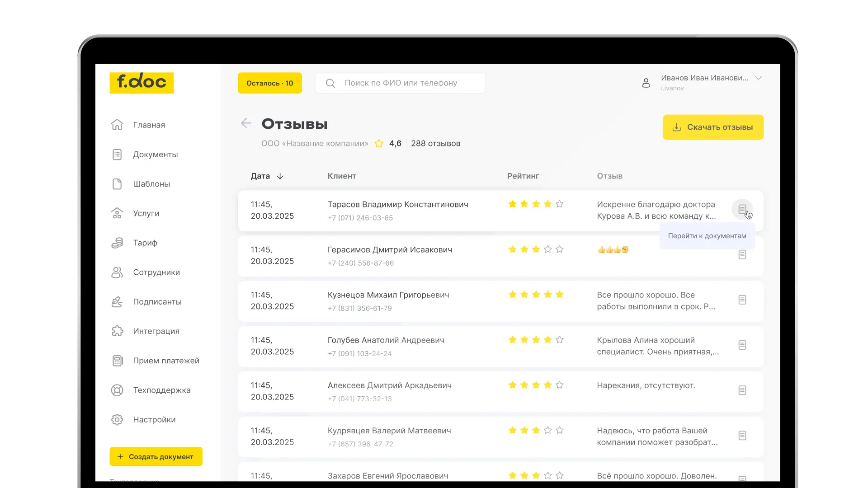This screenshot has width=868, height=488.
Task: Click document icon in Алексеев Дмитрий row
Action: click(x=742, y=390)
